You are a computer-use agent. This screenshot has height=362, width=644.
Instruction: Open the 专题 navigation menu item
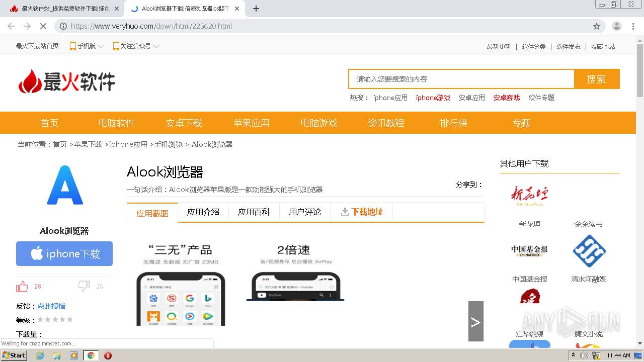point(521,123)
